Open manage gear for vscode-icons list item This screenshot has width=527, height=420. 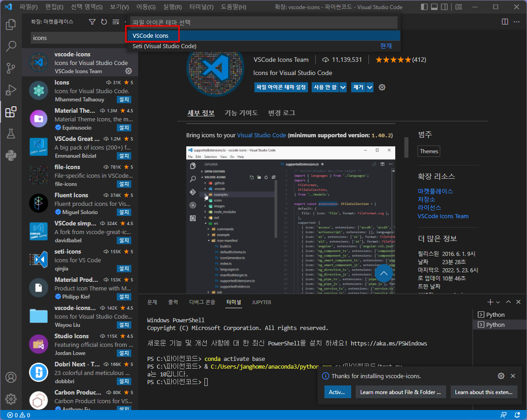pyautogui.click(x=129, y=71)
